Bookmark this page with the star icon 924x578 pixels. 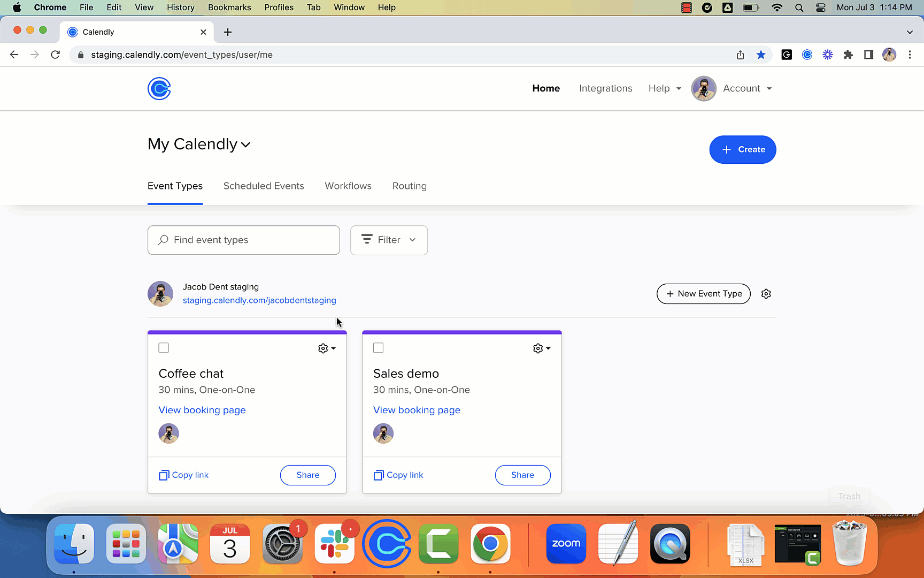[x=761, y=55]
